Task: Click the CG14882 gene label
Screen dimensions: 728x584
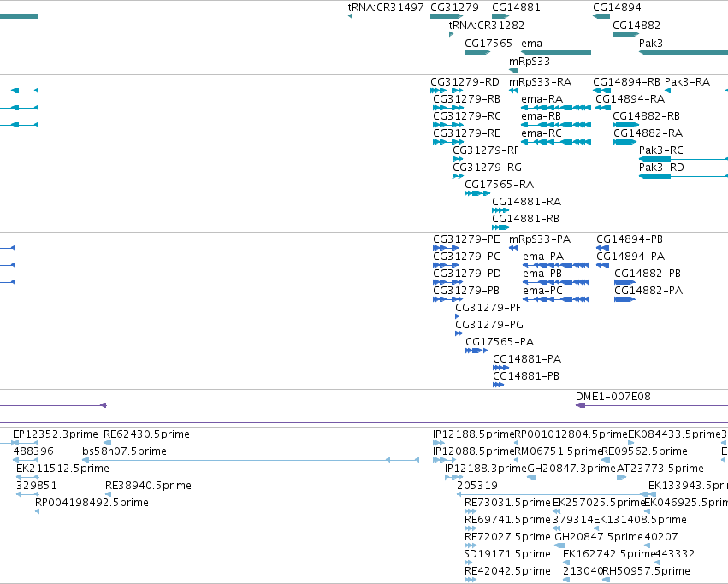Action: pos(636,25)
